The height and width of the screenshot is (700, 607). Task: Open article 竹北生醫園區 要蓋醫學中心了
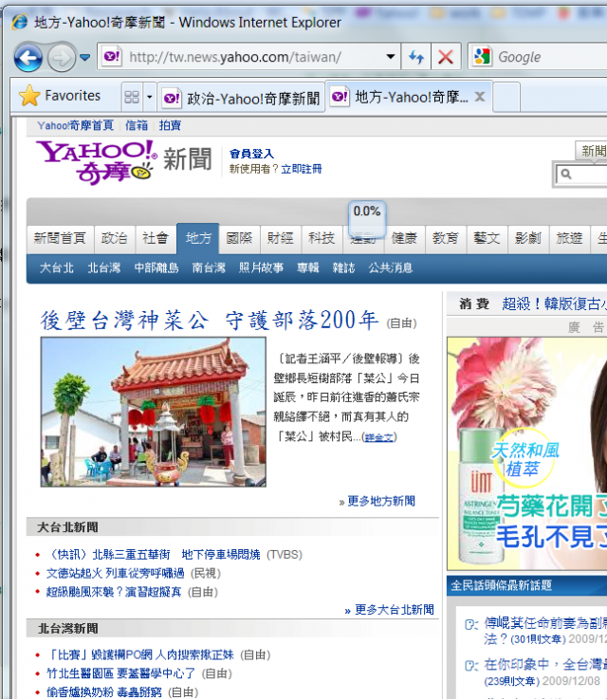pos(121,673)
